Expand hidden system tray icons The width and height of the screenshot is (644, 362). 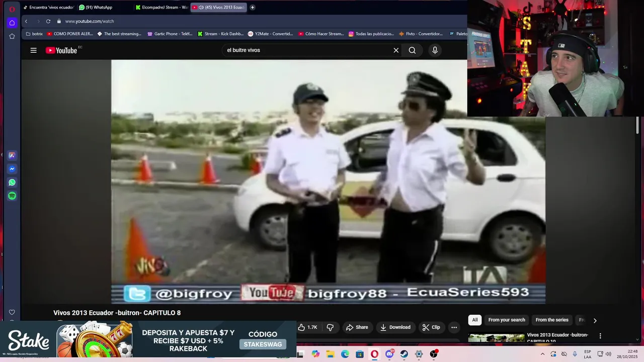click(542, 354)
